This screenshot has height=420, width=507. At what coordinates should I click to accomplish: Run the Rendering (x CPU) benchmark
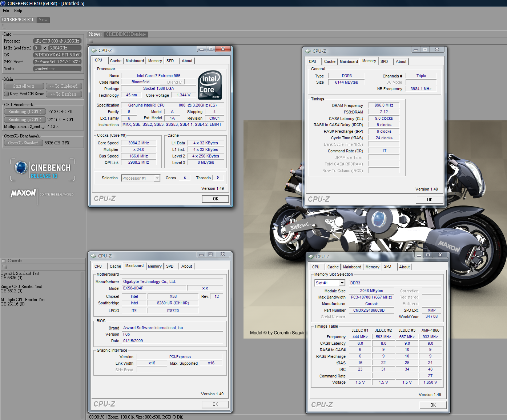pos(25,120)
